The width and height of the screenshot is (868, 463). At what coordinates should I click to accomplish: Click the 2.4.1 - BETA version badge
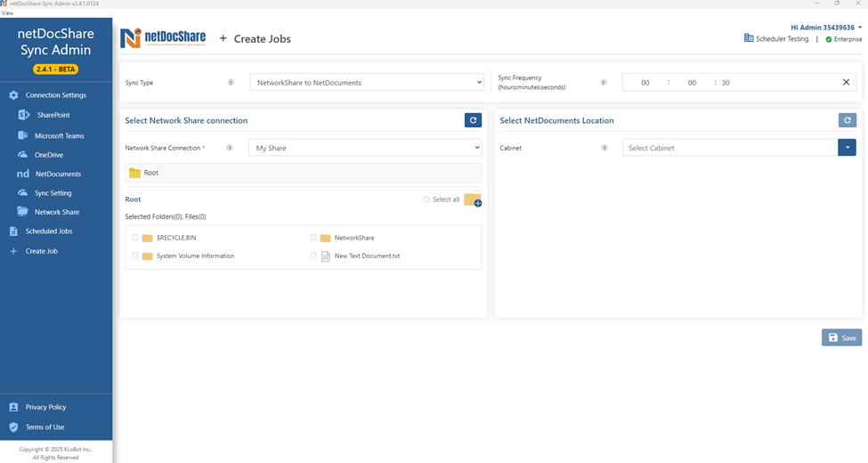pyautogui.click(x=55, y=69)
